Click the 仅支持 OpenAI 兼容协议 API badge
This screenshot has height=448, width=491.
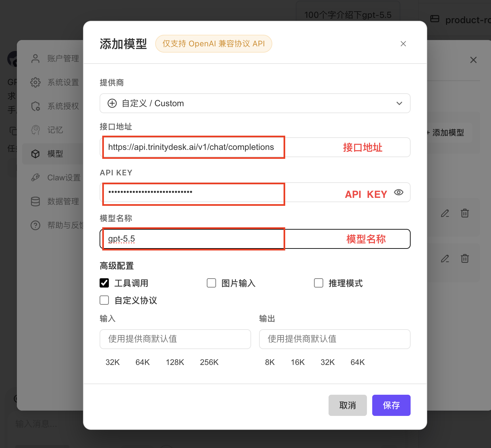coord(214,44)
